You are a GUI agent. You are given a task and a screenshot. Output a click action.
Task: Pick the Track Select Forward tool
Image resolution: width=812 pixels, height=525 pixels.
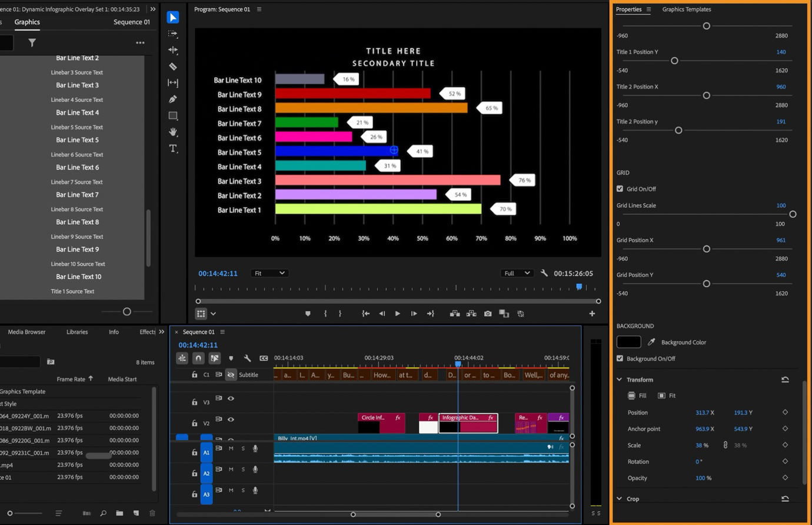(x=172, y=34)
